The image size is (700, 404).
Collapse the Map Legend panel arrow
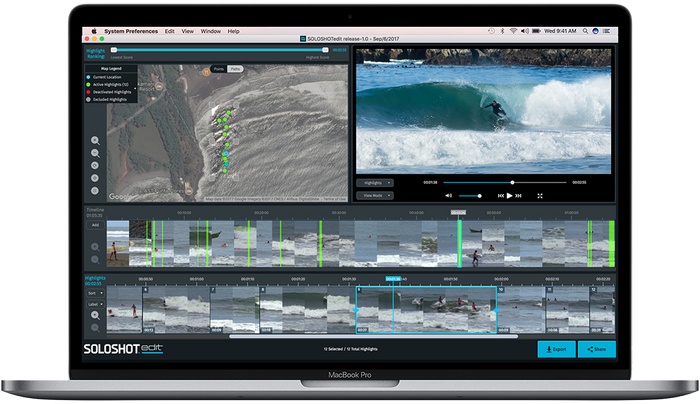click(135, 88)
